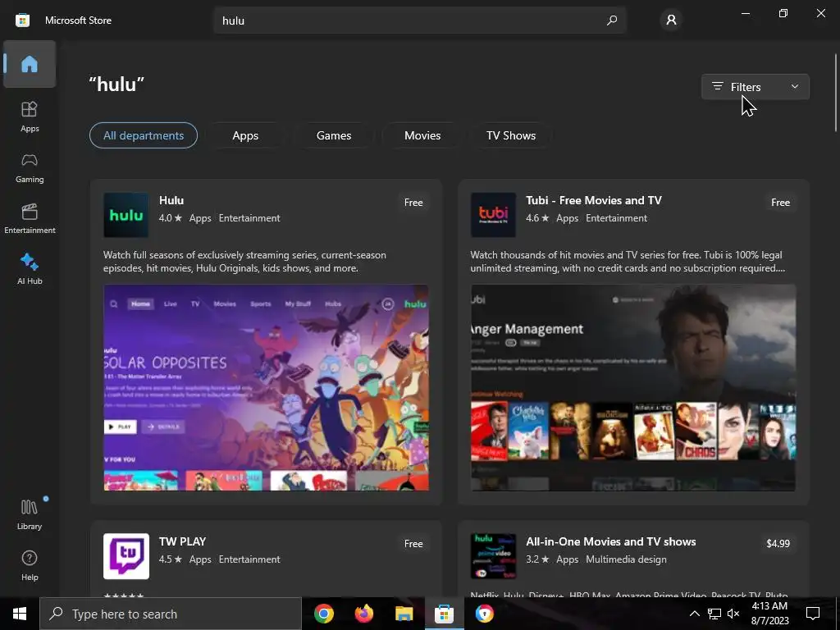This screenshot has height=630, width=840.
Task: Open Firefox from the taskbar
Action: [363, 614]
